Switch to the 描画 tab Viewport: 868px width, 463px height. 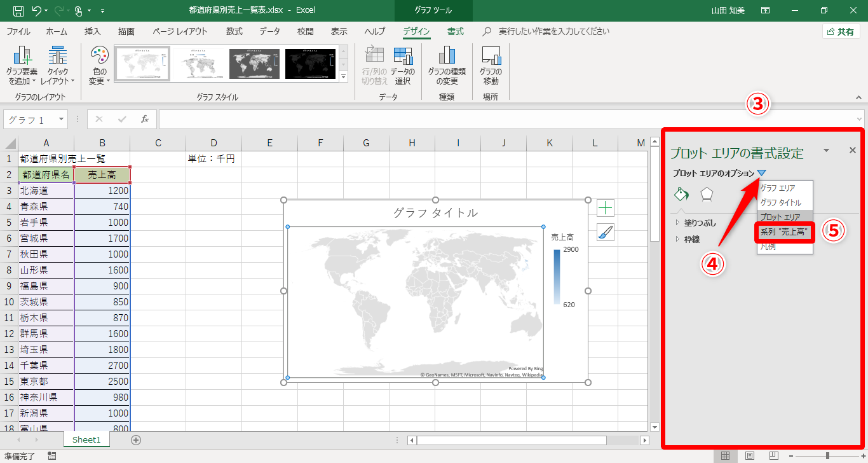click(x=126, y=31)
